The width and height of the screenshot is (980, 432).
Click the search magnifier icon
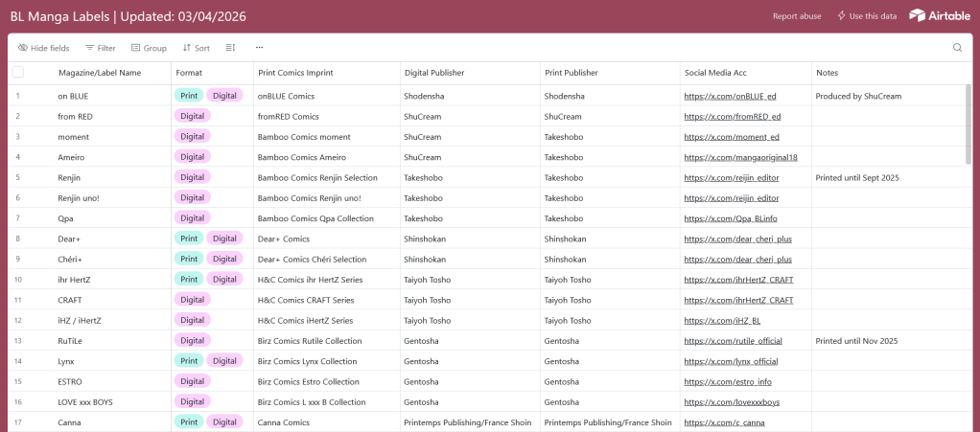pyautogui.click(x=957, y=48)
